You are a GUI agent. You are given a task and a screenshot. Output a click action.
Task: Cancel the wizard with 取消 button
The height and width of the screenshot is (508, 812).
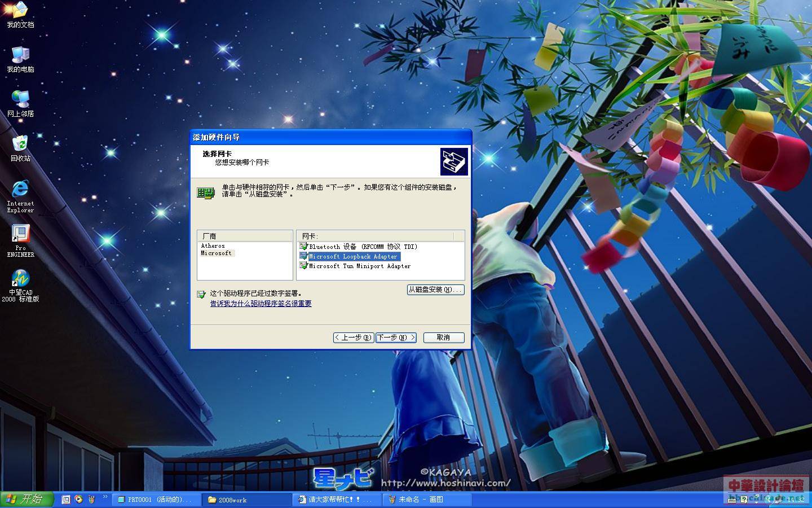(444, 338)
